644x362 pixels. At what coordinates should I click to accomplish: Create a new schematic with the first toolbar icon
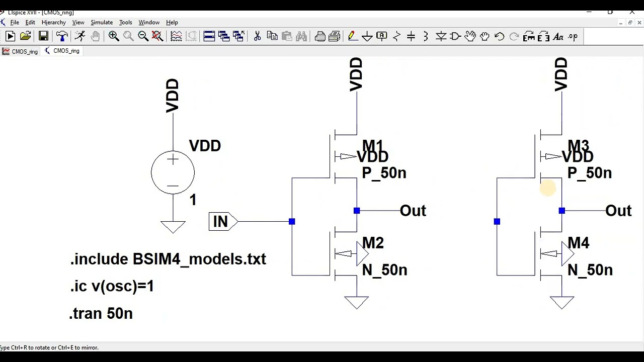(x=10, y=36)
